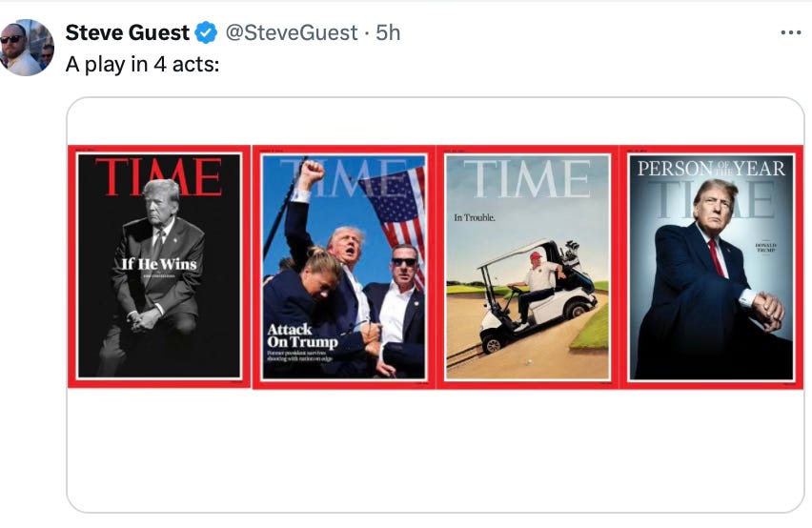
Task: Click the "Attack On Trump" headline text
Action: tap(302, 335)
